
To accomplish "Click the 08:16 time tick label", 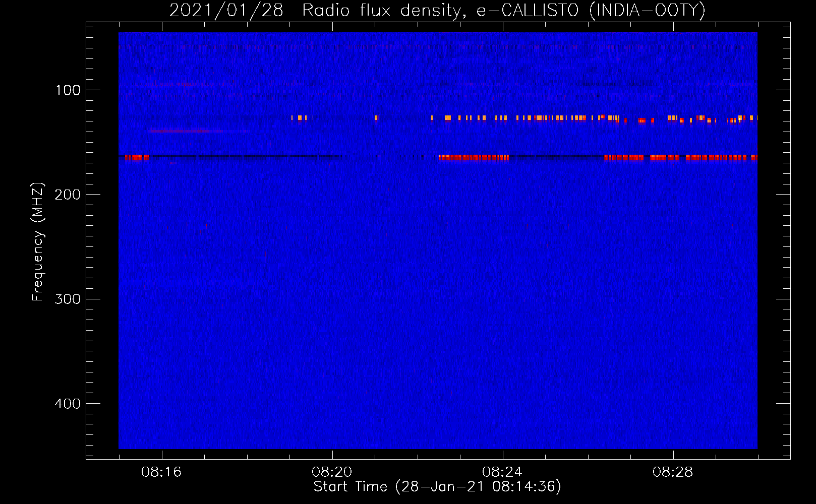I will [161, 472].
